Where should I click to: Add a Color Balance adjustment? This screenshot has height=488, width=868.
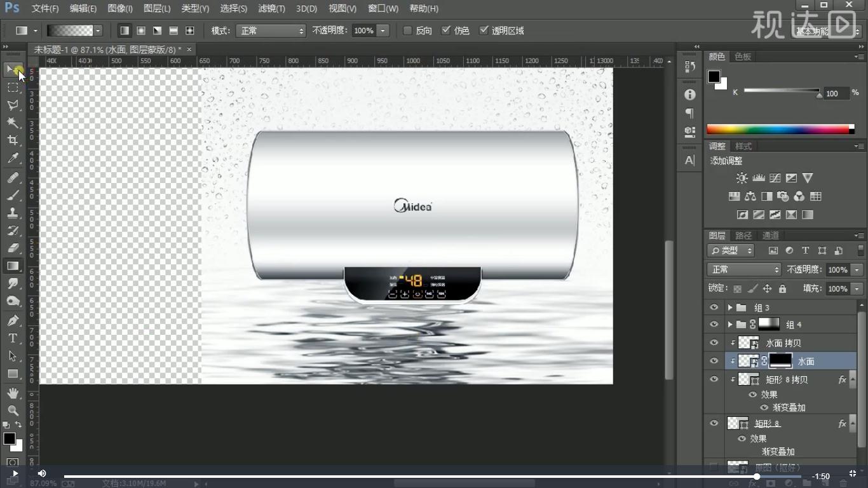click(x=750, y=196)
